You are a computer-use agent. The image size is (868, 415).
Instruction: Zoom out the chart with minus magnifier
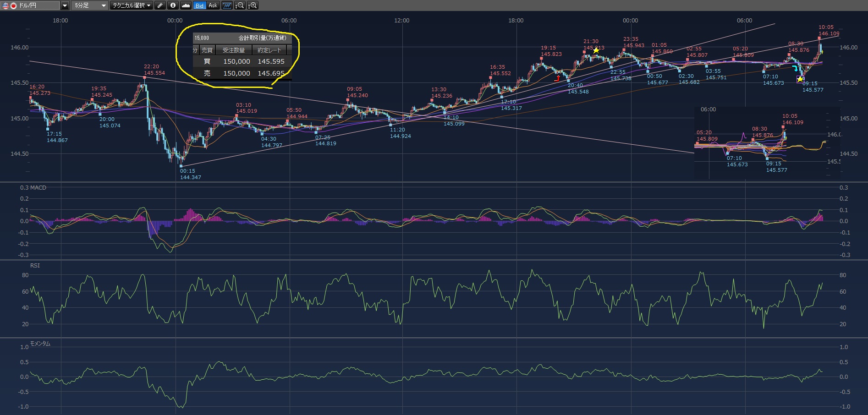click(x=239, y=5)
